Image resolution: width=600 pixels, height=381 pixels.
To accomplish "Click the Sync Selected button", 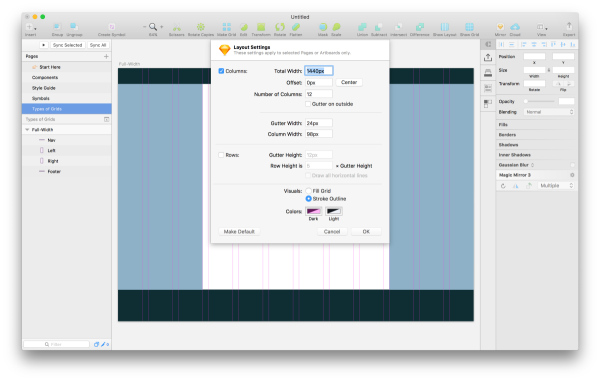I will pos(67,45).
